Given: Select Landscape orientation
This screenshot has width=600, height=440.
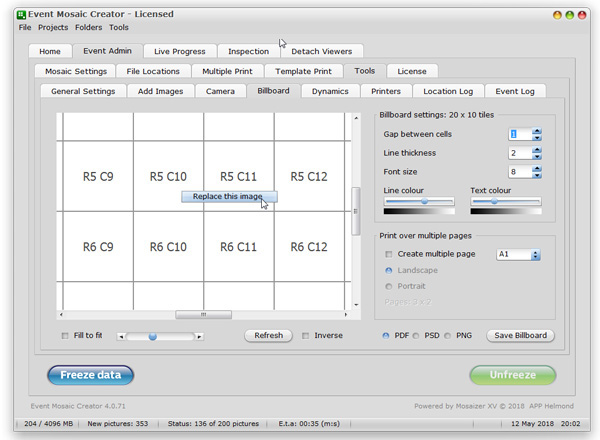Looking at the screenshot, I should coord(389,271).
